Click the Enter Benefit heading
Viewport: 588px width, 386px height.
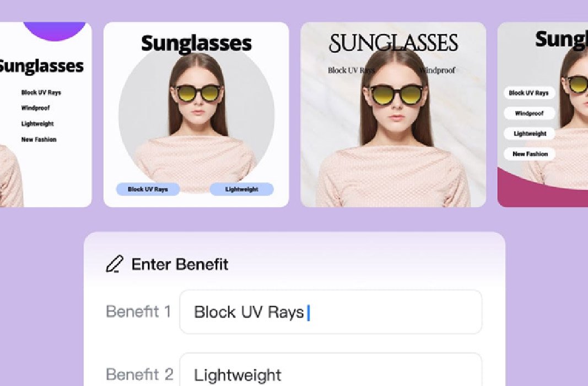click(x=180, y=265)
